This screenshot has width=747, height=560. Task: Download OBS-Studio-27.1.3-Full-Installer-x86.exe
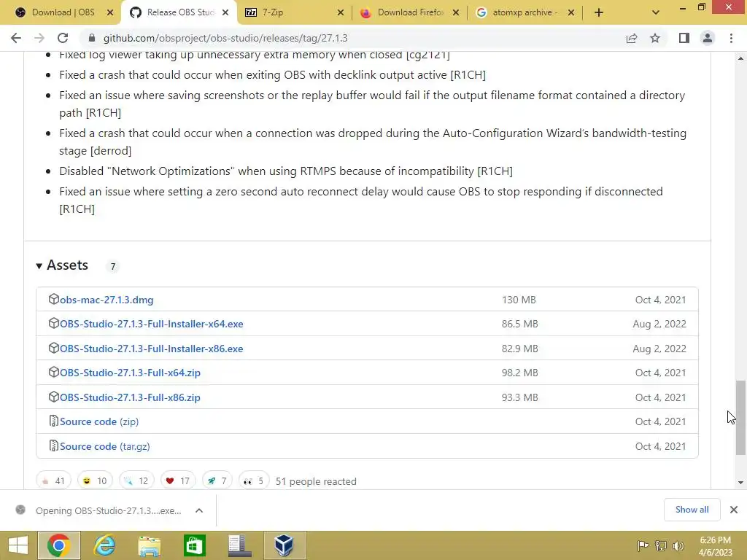tap(152, 349)
